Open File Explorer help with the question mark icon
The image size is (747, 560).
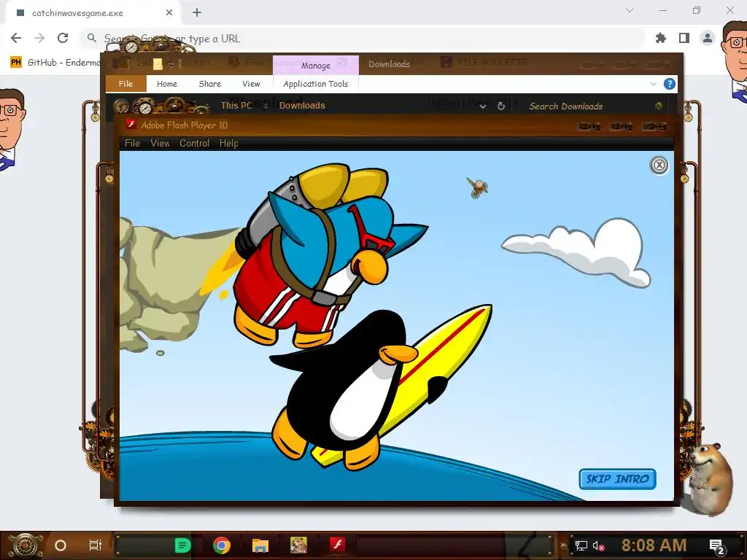[x=670, y=84]
